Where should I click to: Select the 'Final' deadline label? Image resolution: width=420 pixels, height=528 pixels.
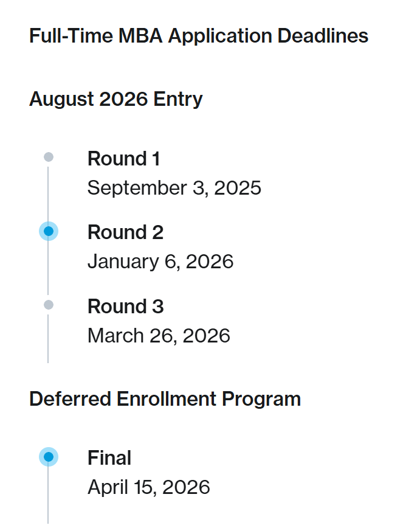point(109,457)
